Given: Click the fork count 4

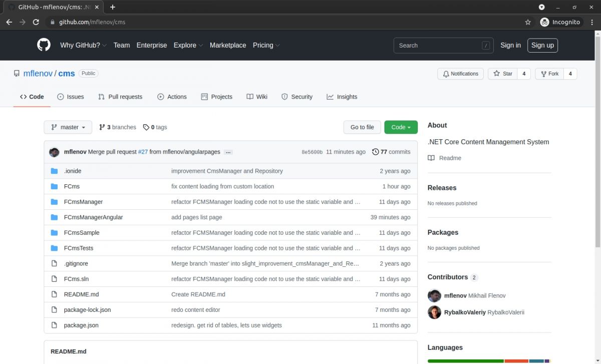Looking at the screenshot, I should [x=570, y=74].
